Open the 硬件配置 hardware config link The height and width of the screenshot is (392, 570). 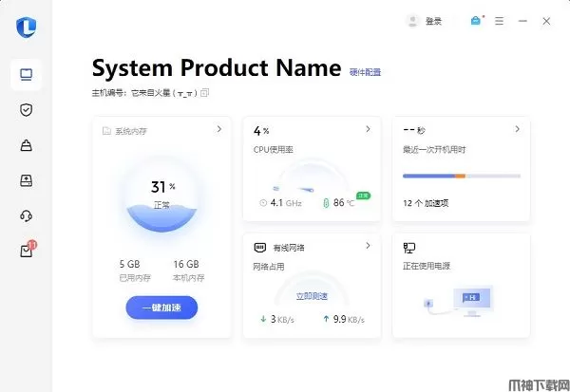tap(365, 72)
